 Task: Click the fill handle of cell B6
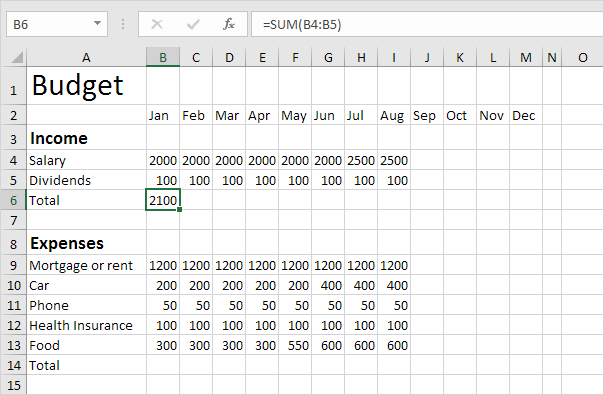pyautogui.click(x=180, y=210)
